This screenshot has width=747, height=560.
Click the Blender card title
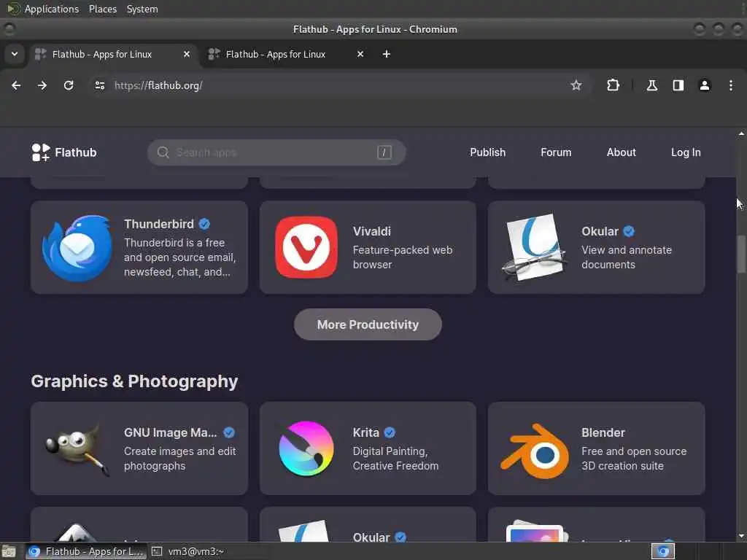click(603, 432)
